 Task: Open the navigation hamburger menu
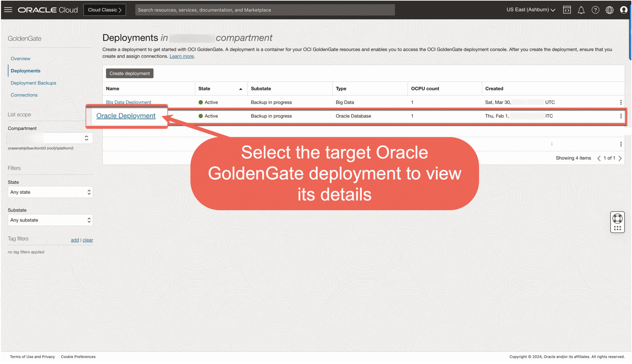pos(8,10)
